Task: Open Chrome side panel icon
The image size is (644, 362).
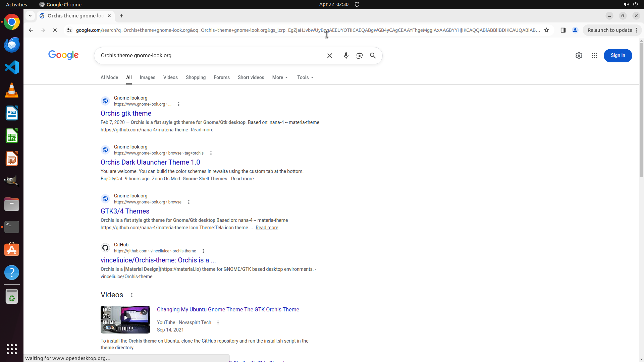Action: pos(563,30)
